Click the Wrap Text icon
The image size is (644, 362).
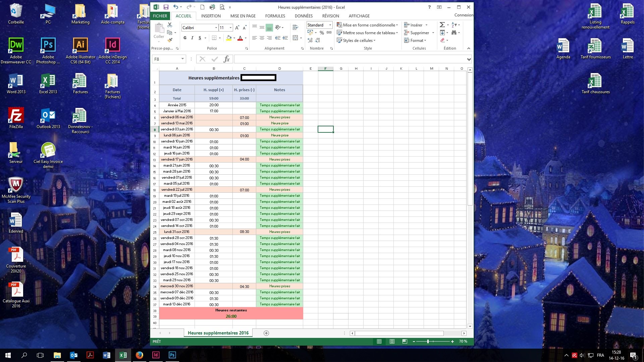pyautogui.click(x=295, y=27)
